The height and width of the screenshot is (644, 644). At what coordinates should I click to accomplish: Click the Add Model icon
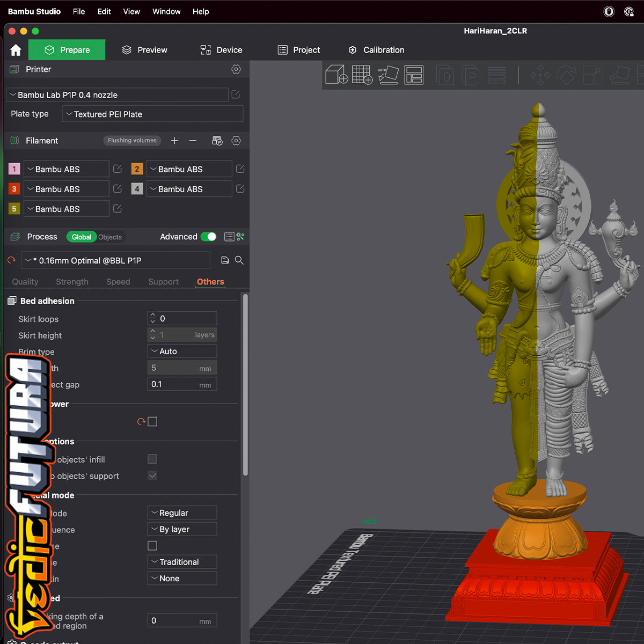(x=336, y=75)
